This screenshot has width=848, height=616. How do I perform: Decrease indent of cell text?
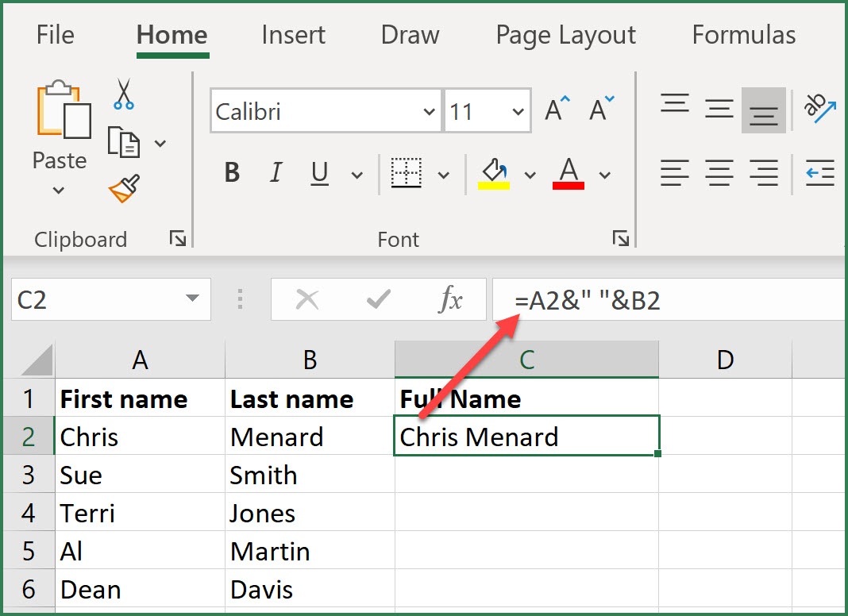[820, 173]
